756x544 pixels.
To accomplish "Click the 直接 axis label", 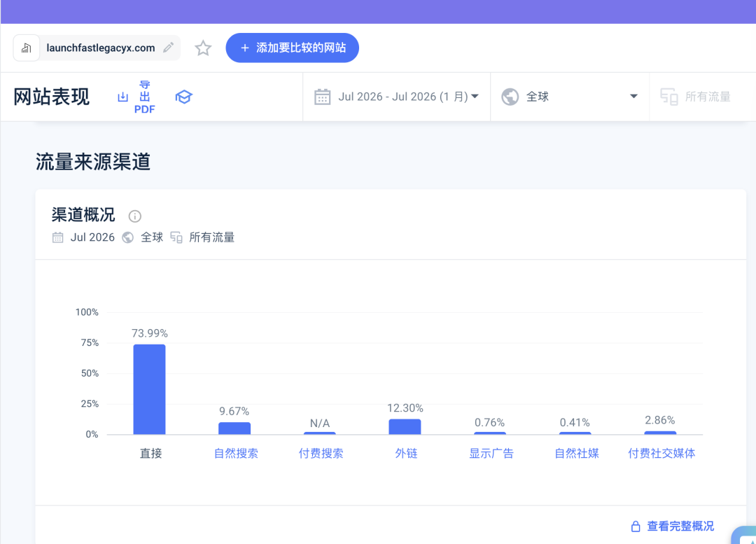I will coord(151,454).
